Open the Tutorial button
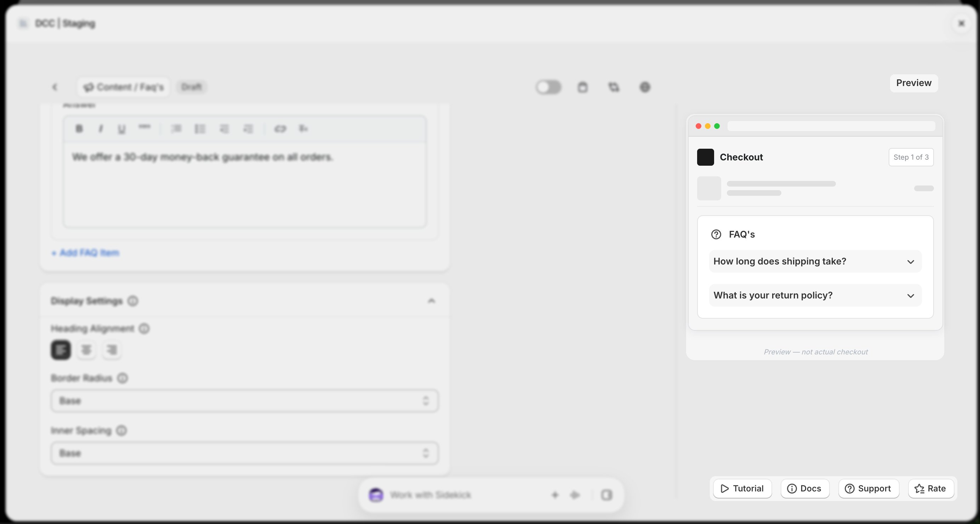This screenshot has height=524, width=980. coord(742,489)
